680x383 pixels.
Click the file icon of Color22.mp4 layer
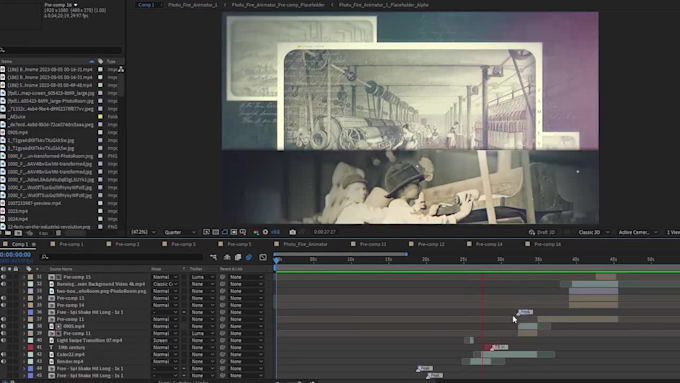(52, 354)
